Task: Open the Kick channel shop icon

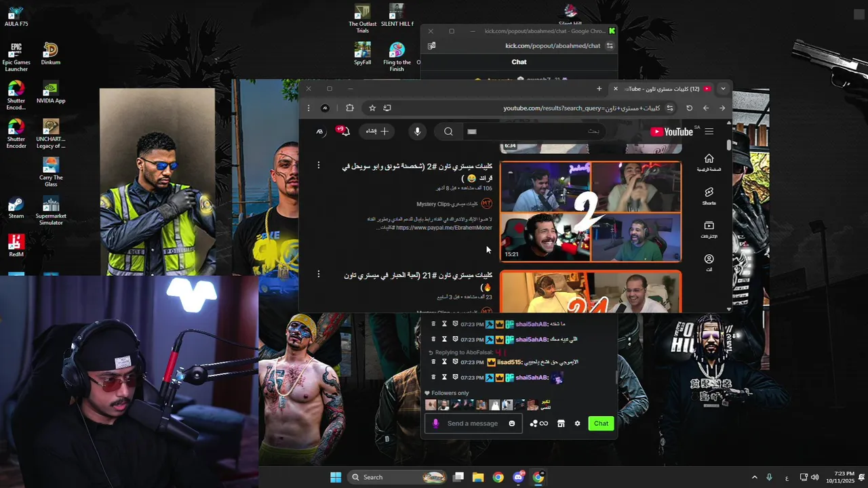Action: pos(561,424)
